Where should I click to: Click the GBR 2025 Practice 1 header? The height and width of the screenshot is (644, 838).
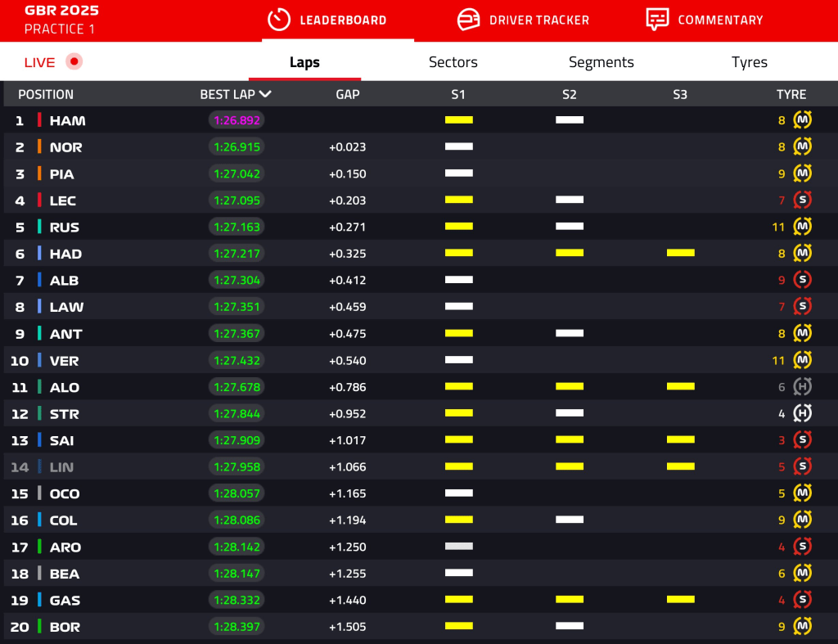pyautogui.click(x=60, y=20)
